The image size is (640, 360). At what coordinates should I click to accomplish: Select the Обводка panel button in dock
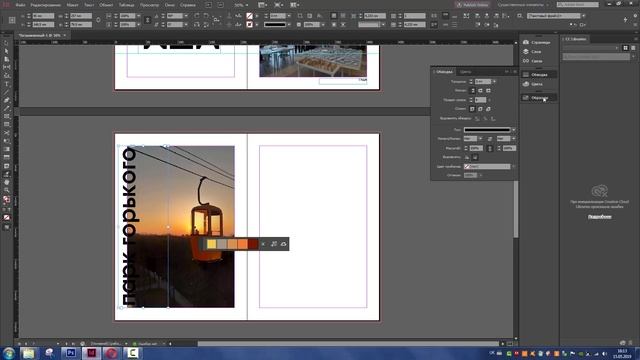click(539, 75)
